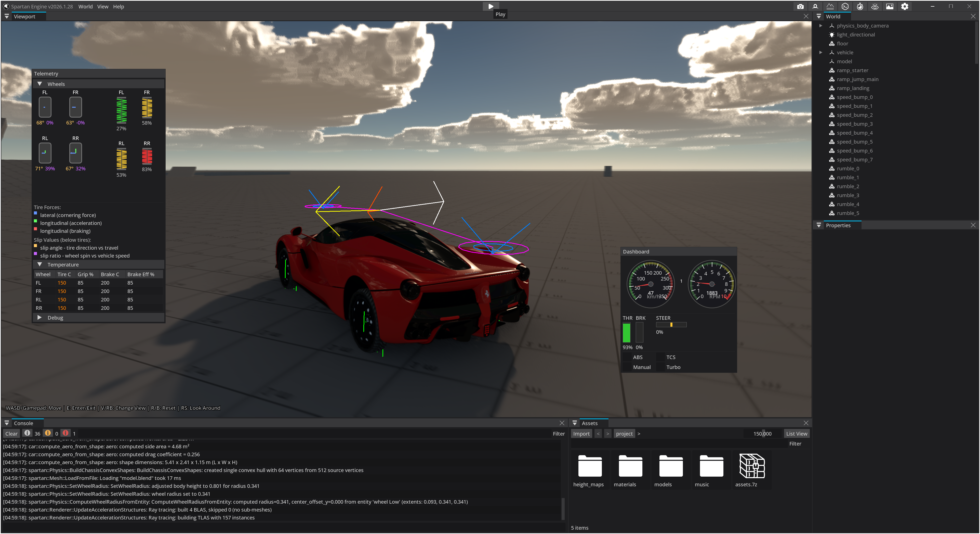Click the camera screenshot icon in toolbar
980x534 pixels.
pyautogui.click(x=800, y=6)
